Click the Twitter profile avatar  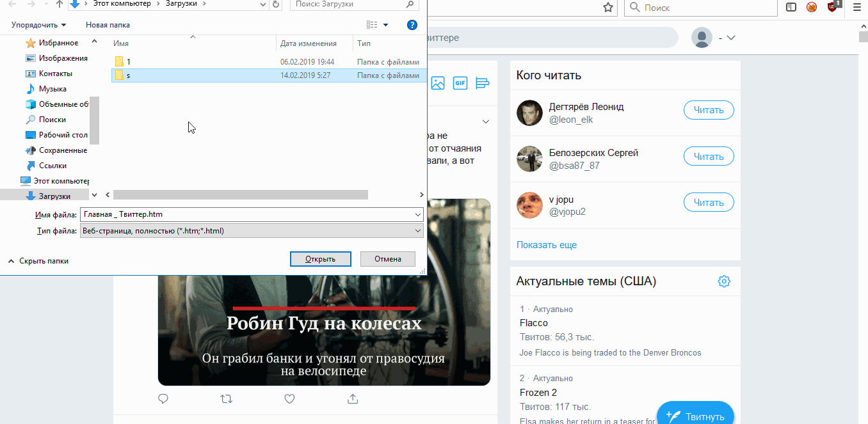[702, 38]
